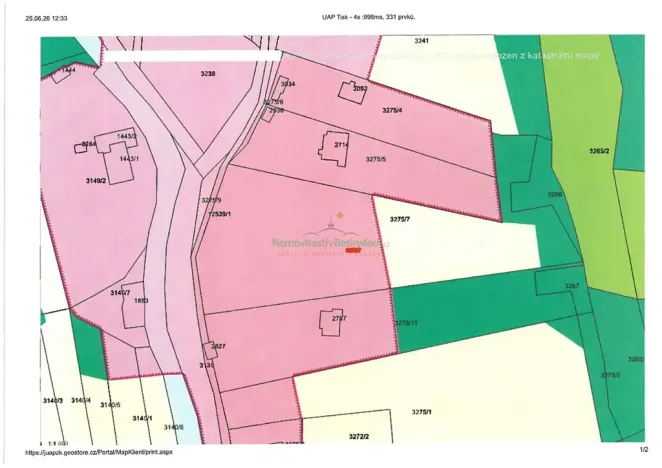Viewport: 662px width, 468px height.
Task: Click parcel label 12539/1
Action: click(220, 214)
